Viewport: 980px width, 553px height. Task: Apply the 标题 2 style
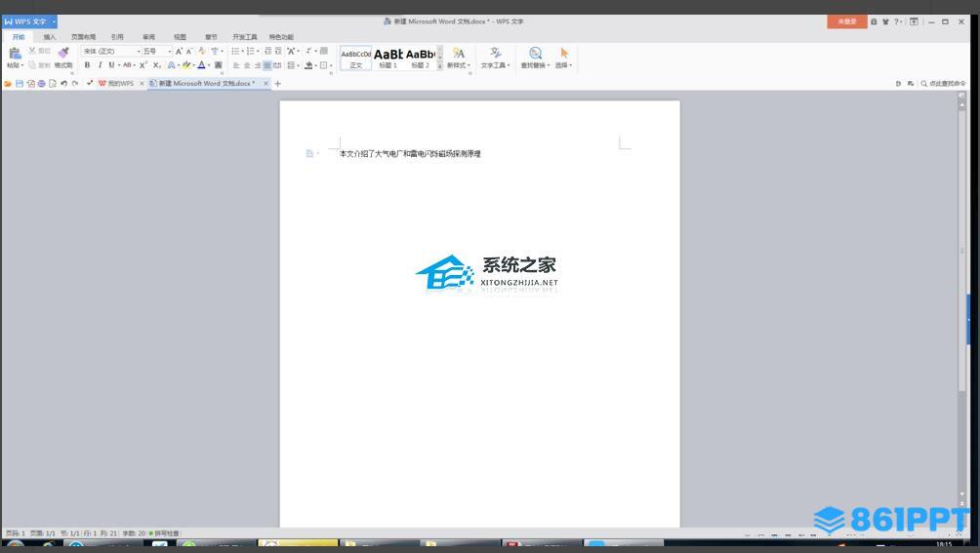421,58
